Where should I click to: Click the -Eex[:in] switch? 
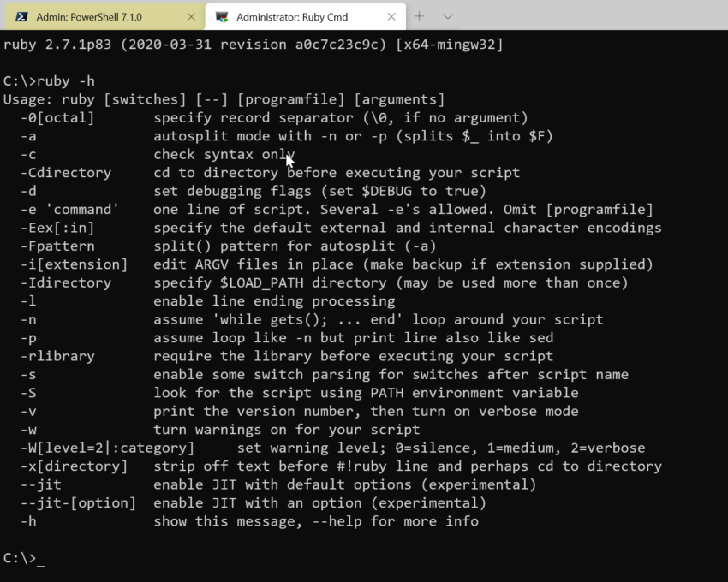point(57,228)
